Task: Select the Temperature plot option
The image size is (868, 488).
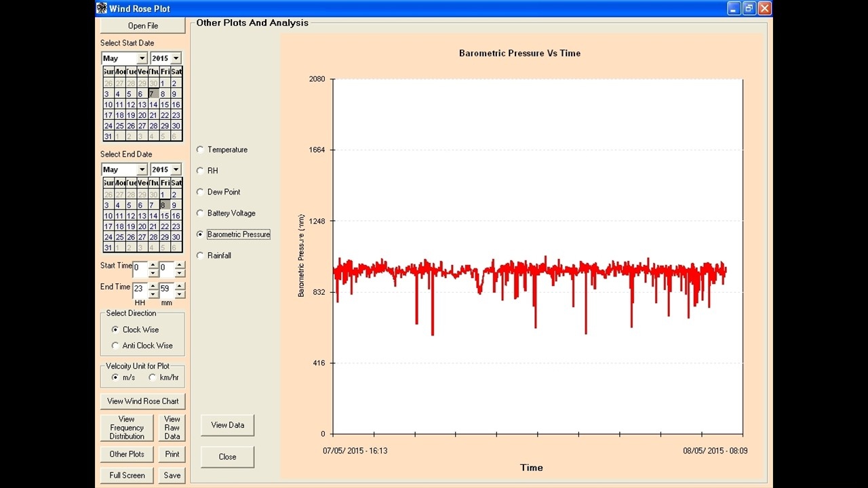Action: pyautogui.click(x=200, y=149)
